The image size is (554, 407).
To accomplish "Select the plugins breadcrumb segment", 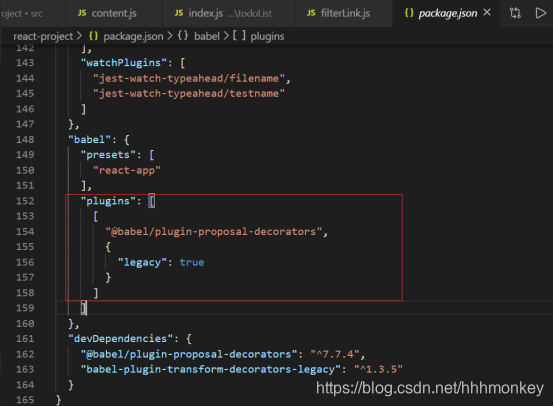I will point(267,36).
